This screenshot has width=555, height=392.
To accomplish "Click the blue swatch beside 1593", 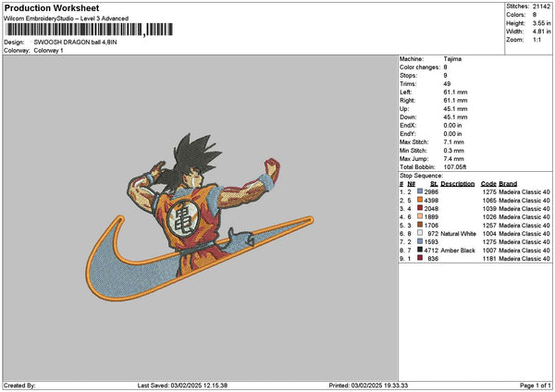I will pyautogui.click(x=420, y=241).
